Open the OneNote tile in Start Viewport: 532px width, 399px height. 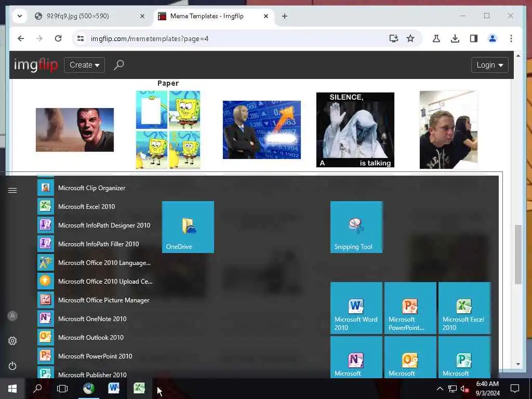click(x=356, y=357)
